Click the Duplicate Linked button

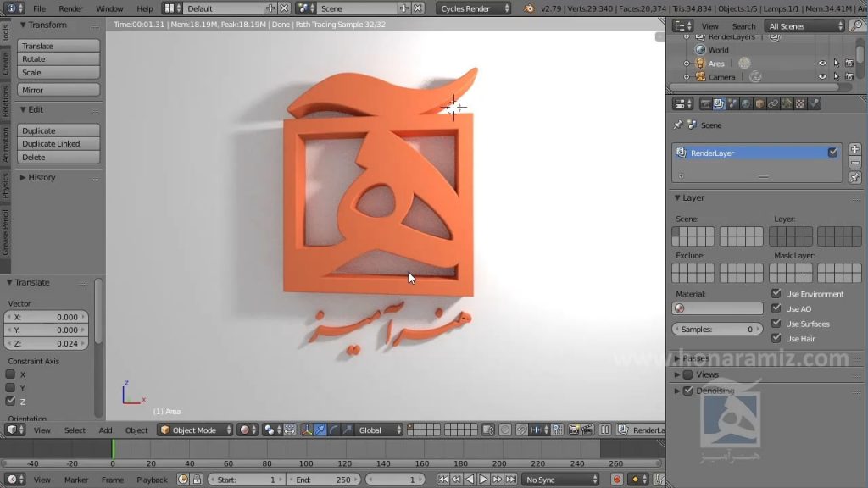coord(58,143)
